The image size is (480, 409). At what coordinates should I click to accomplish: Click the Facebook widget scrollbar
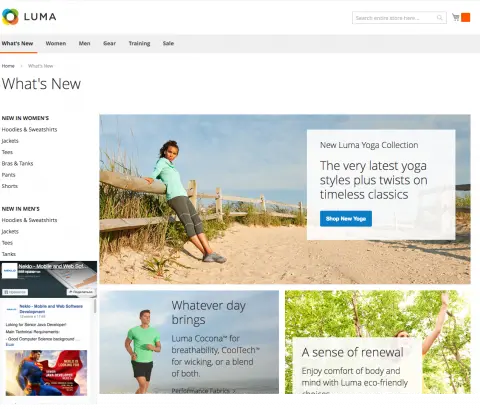[x=95, y=306]
